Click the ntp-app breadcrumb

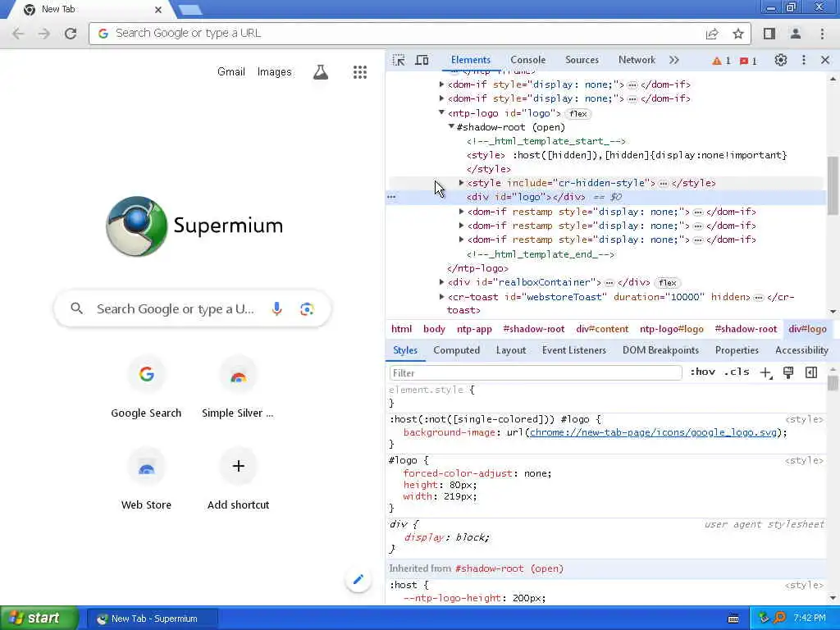(474, 329)
